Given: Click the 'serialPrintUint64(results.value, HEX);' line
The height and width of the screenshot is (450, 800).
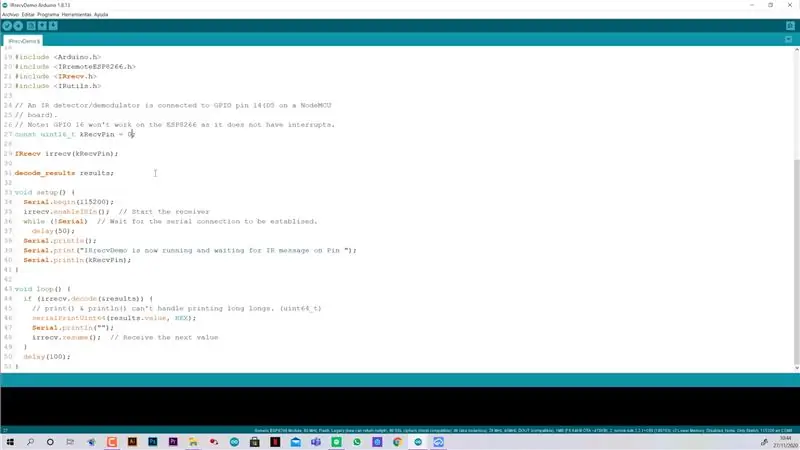Looking at the screenshot, I should tap(114, 318).
